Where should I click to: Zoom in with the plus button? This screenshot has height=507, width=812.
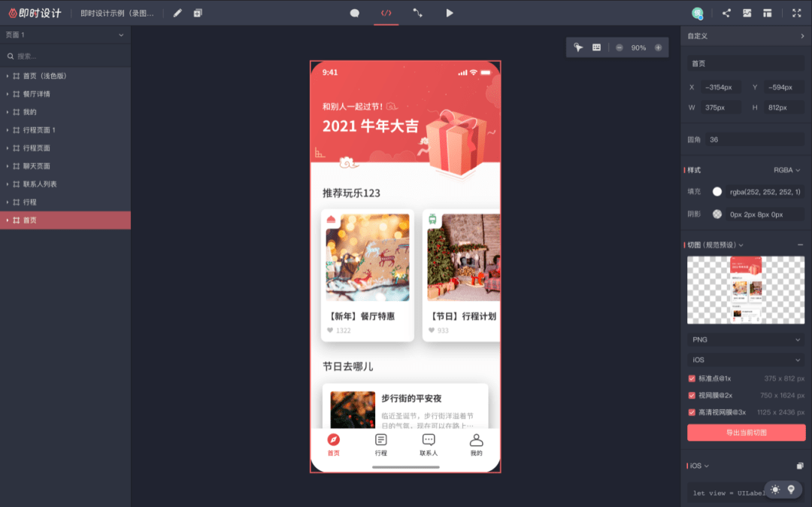(x=658, y=47)
